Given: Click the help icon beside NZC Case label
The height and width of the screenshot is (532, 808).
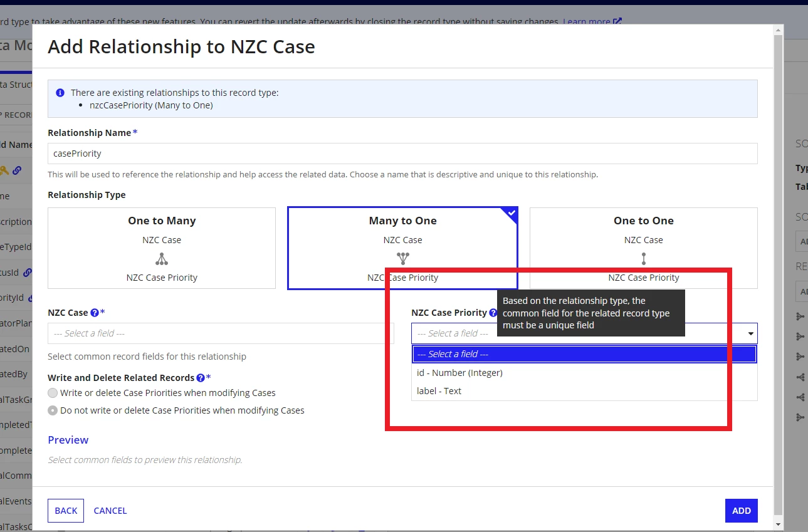Looking at the screenshot, I should tap(95, 313).
